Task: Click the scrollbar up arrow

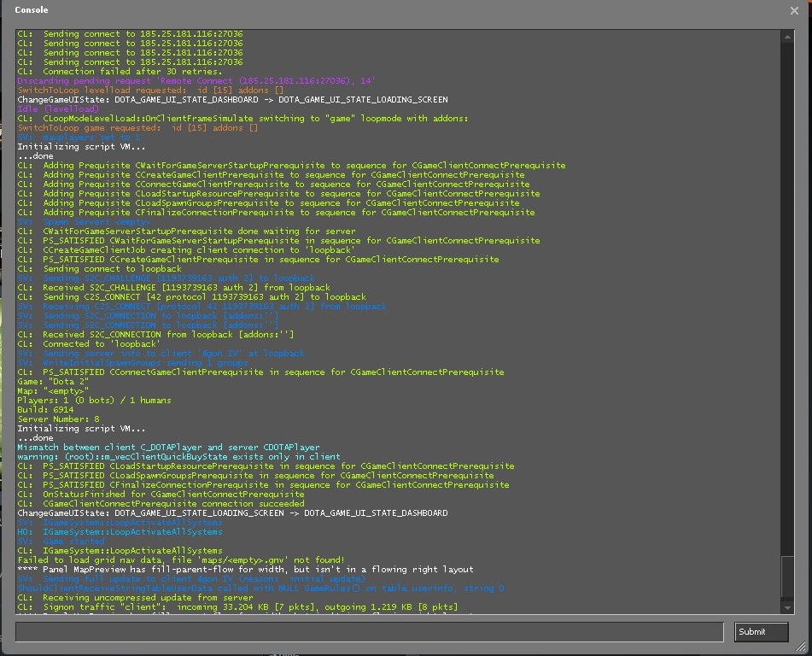Action: pyautogui.click(x=788, y=35)
